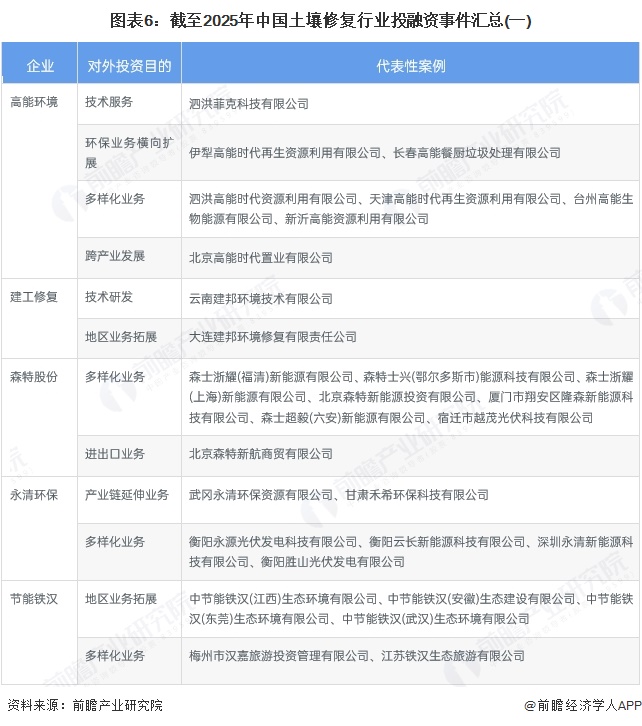Click 多样化业务 in the 森特股份 group
This screenshot has width=642, height=726.
click(x=129, y=397)
